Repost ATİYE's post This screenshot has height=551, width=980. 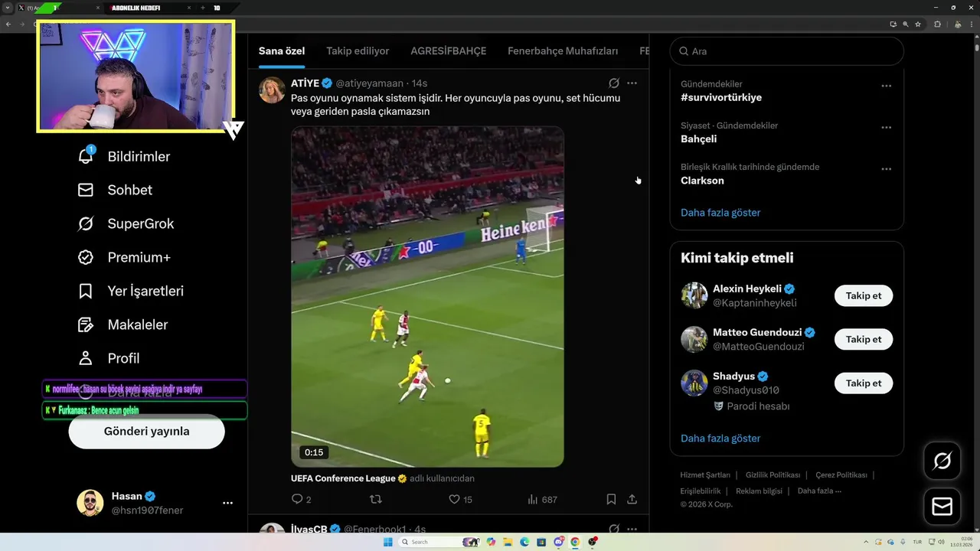point(376,499)
